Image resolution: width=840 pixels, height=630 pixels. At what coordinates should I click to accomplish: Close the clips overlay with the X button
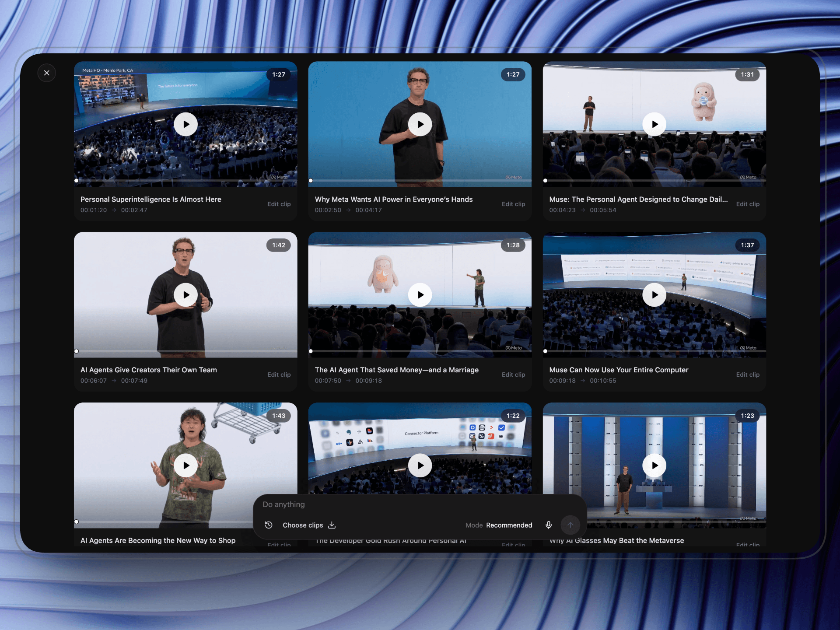coord(47,73)
